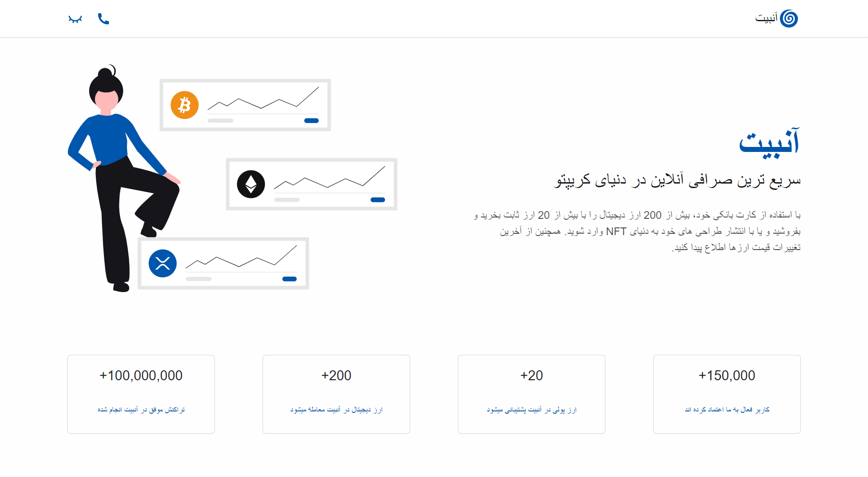Screen dimensions: 868x477
Task: Select the +100,000,000 statistic number
Action: [x=141, y=375]
